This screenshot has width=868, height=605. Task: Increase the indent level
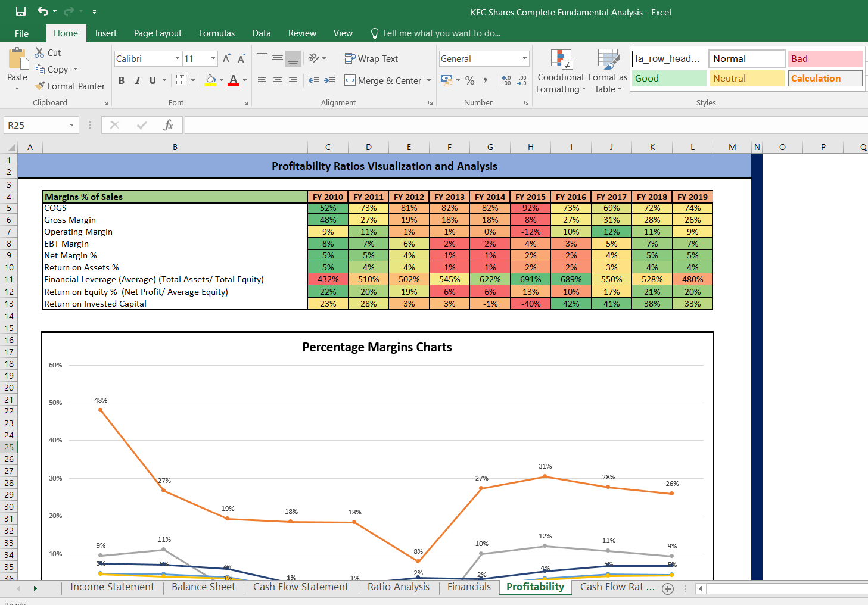click(329, 80)
